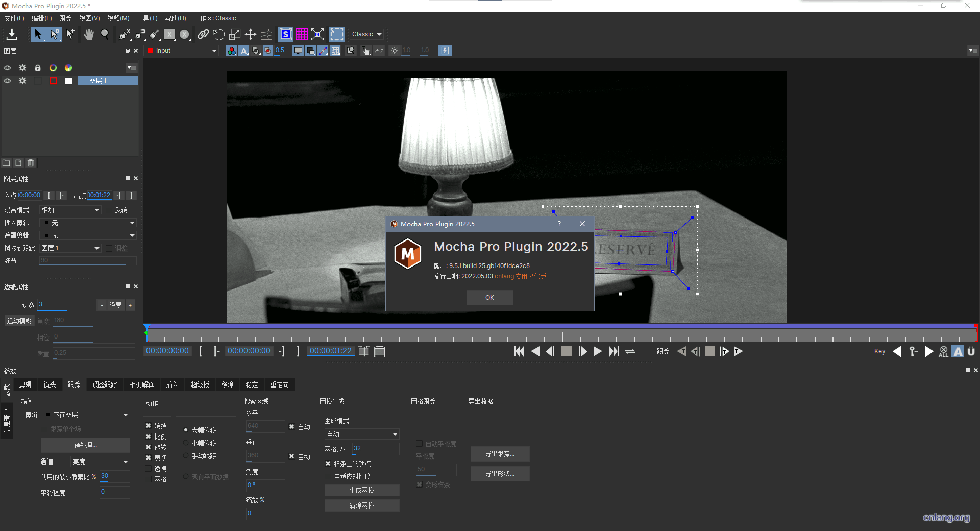Click the 生成网格 button

362,490
